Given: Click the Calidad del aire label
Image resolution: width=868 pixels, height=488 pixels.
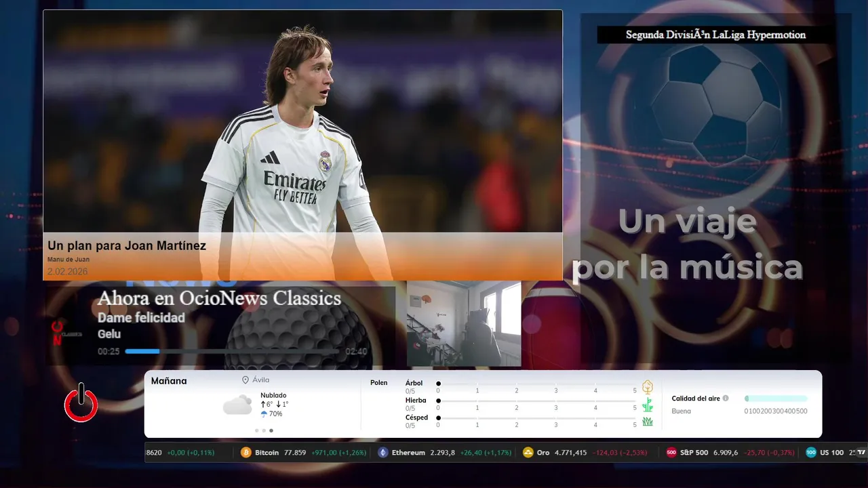Looking at the screenshot, I should pyautogui.click(x=696, y=399).
